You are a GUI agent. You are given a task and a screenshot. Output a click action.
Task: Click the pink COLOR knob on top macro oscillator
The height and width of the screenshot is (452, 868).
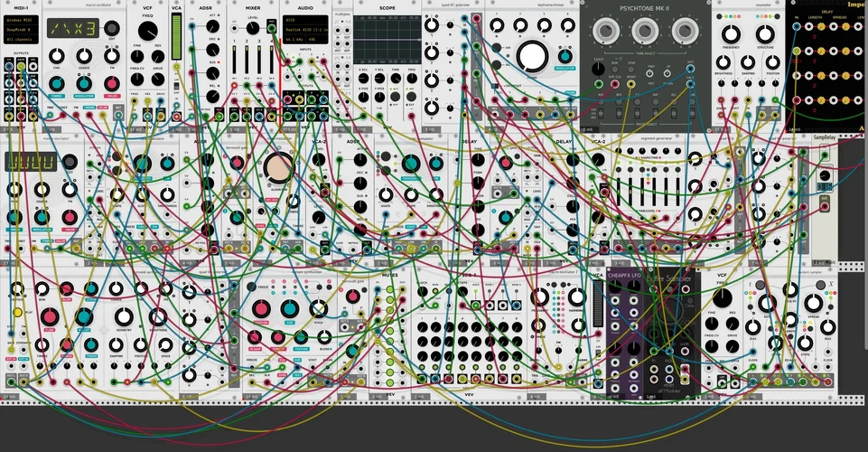point(112,84)
